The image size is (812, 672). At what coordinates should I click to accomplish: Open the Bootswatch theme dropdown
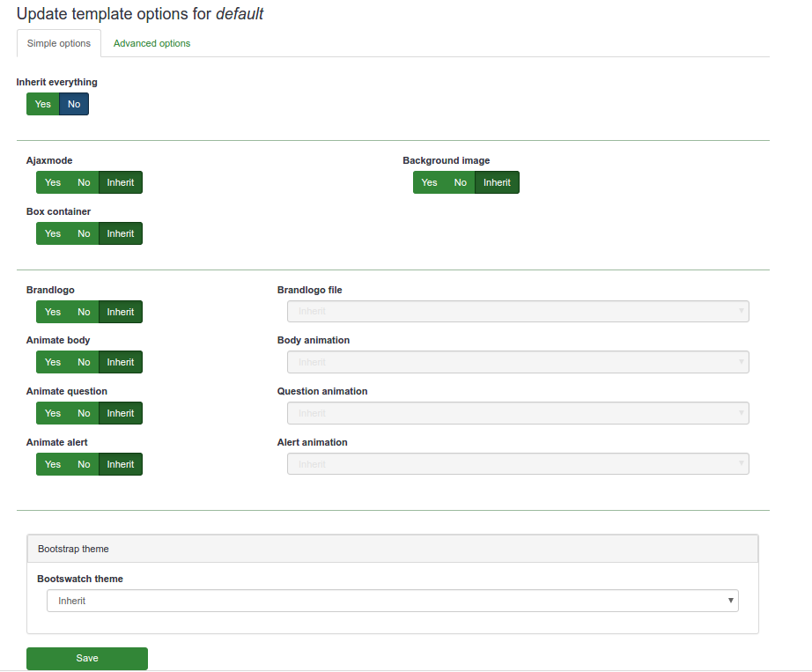392,601
